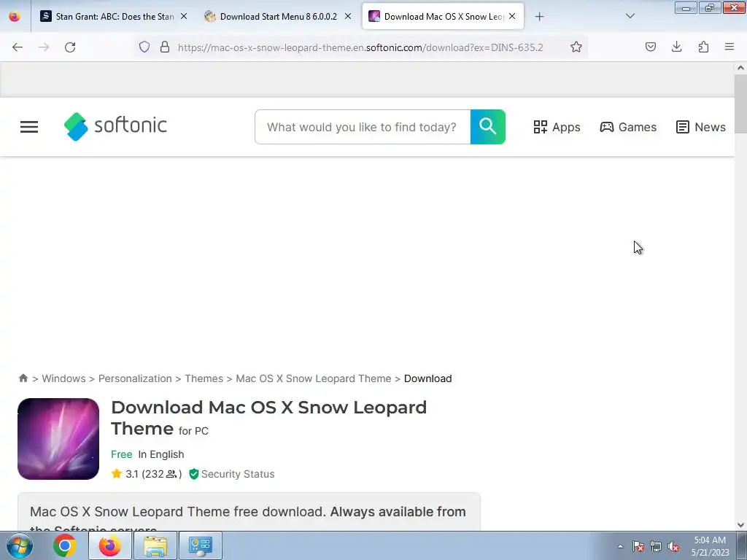Open File Explorer from the taskbar
Image resolution: width=747 pixels, height=560 pixels.
(155, 545)
